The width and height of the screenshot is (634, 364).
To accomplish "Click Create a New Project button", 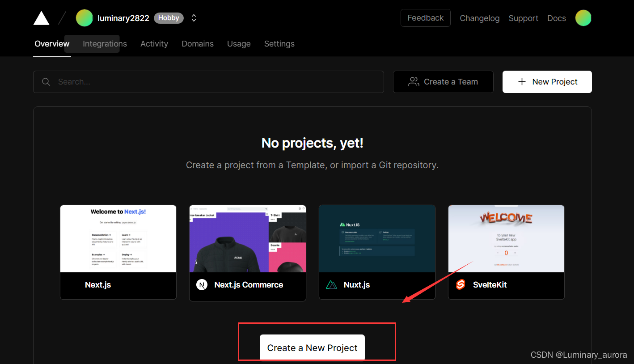I will coord(312,348).
